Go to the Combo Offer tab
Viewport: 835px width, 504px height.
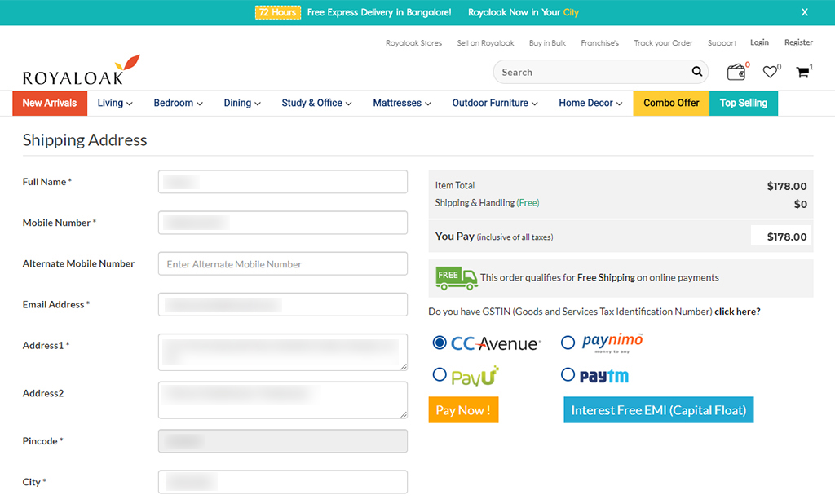pos(671,103)
